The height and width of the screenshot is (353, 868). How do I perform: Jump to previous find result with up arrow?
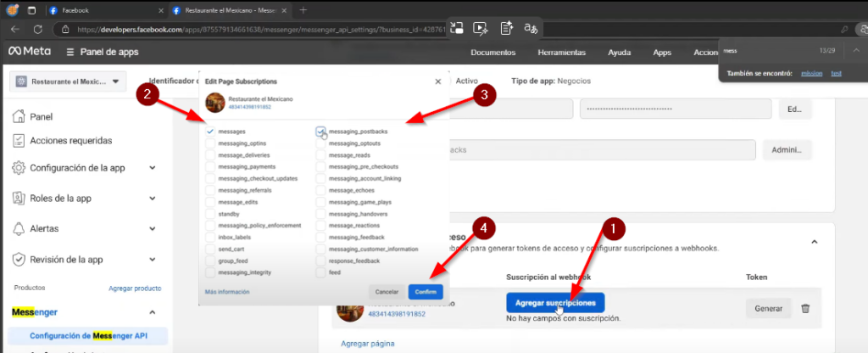click(856, 50)
